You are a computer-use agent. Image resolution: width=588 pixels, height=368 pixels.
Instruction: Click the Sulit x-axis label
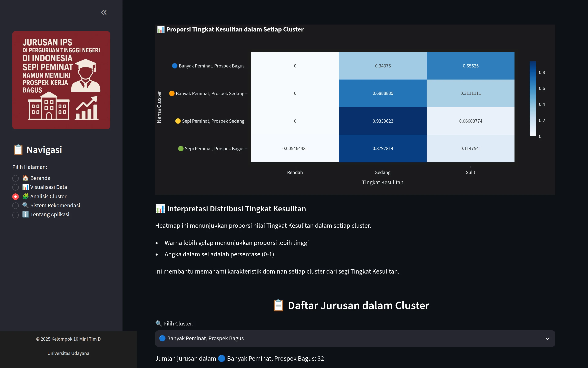[470, 172]
